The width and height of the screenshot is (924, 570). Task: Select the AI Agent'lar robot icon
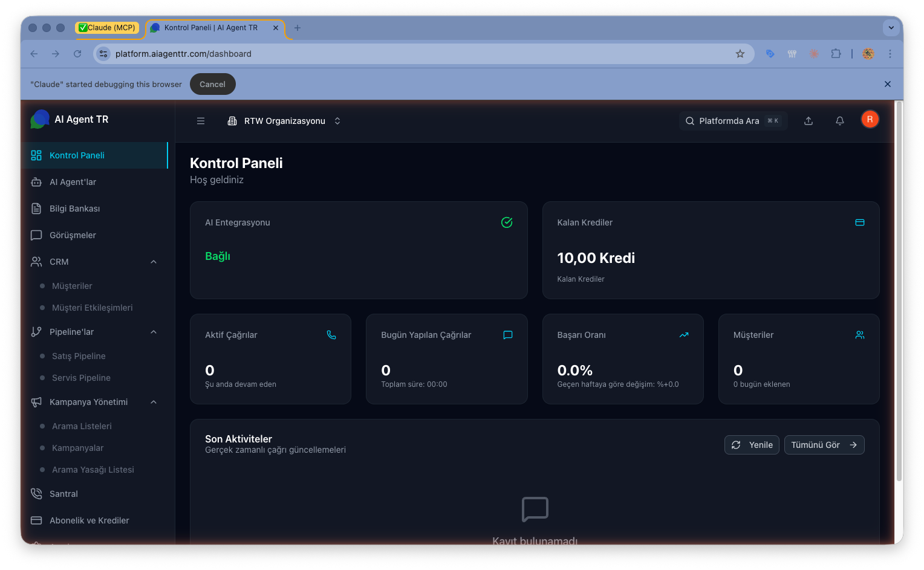coord(36,182)
